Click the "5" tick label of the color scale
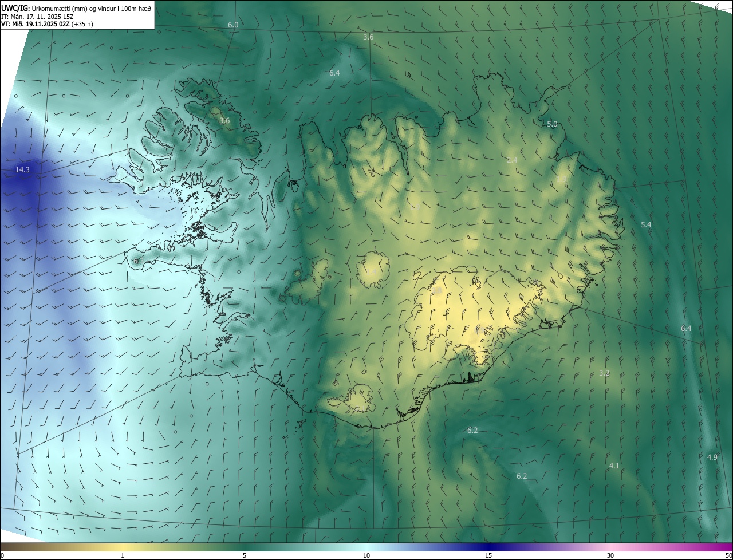The height and width of the screenshot is (560, 733). click(245, 556)
